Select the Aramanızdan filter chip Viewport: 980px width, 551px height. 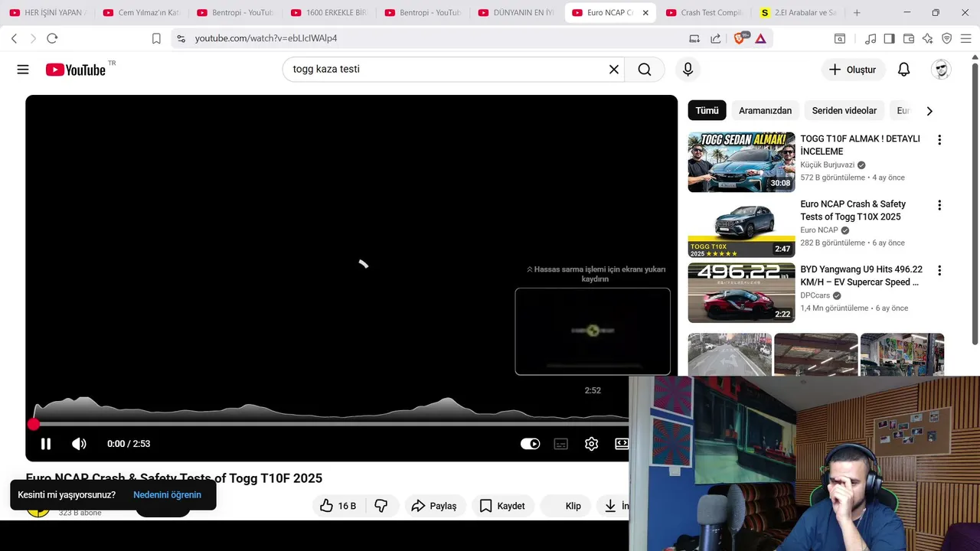pos(765,111)
